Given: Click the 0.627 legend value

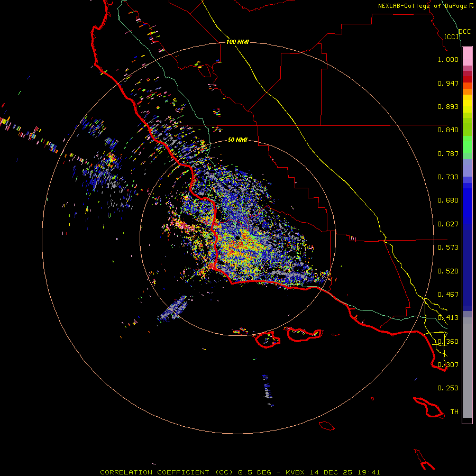Looking at the screenshot, I should [x=448, y=224].
